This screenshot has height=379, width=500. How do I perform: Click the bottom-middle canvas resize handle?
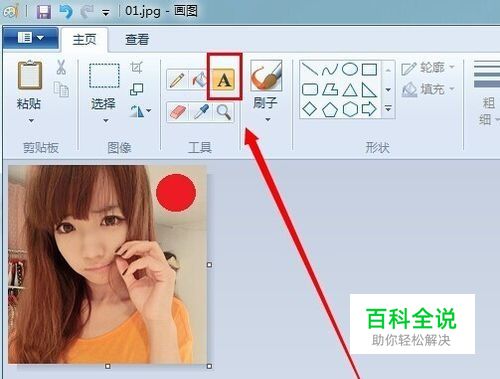click(x=108, y=366)
